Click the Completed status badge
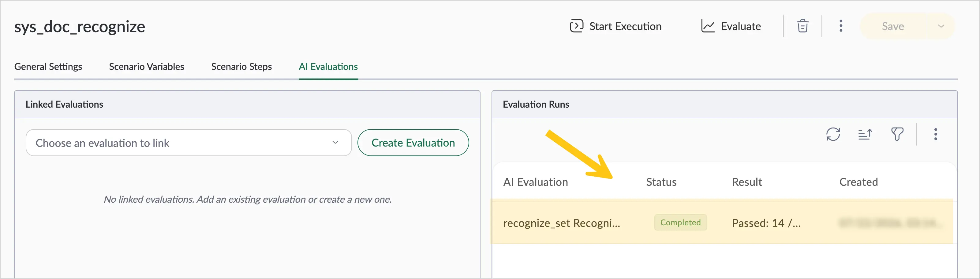The width and height of the screenshot is (980, 279). (680, 223)
